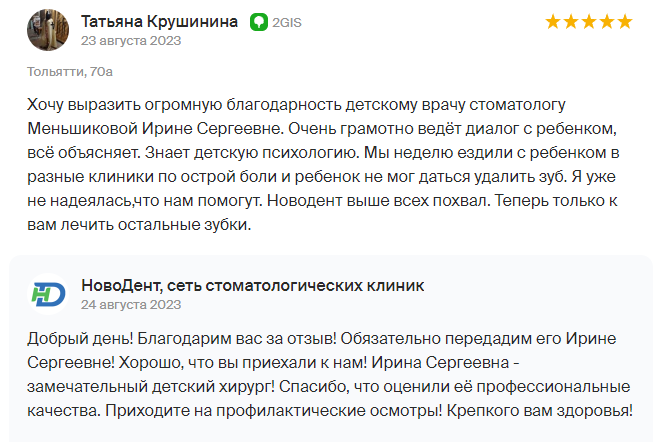
Task: Click Приходите на профилактические осмотры sentence
Action: 274,411
